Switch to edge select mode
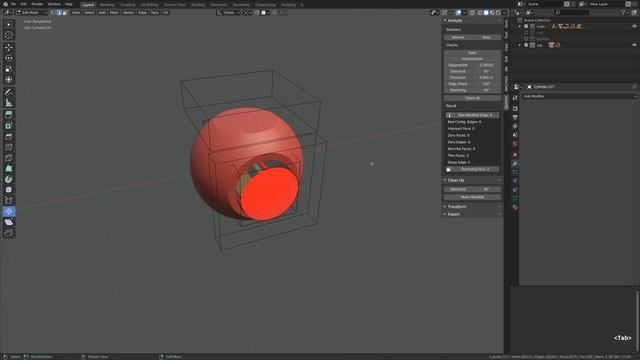 [59, 13]
